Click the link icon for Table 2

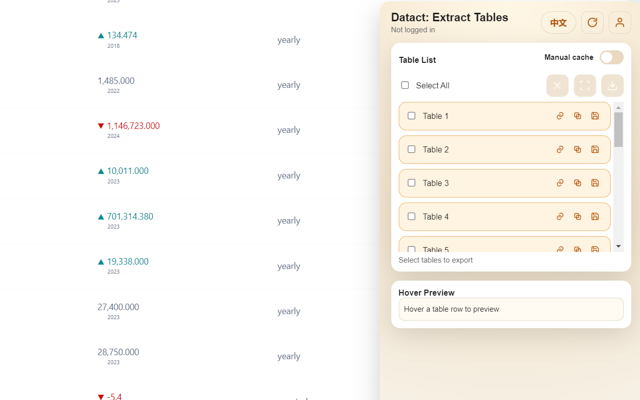tap(560, 149)
